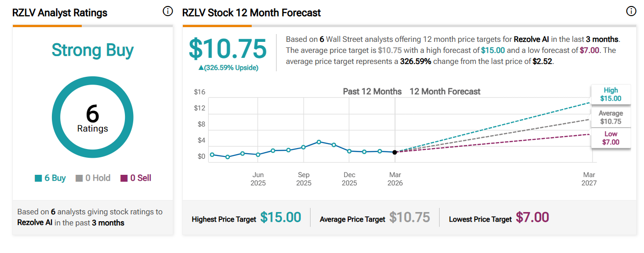Click the Average $10.75 forecast label
Screen dimensions: 644x253
[x=610, y=117]
